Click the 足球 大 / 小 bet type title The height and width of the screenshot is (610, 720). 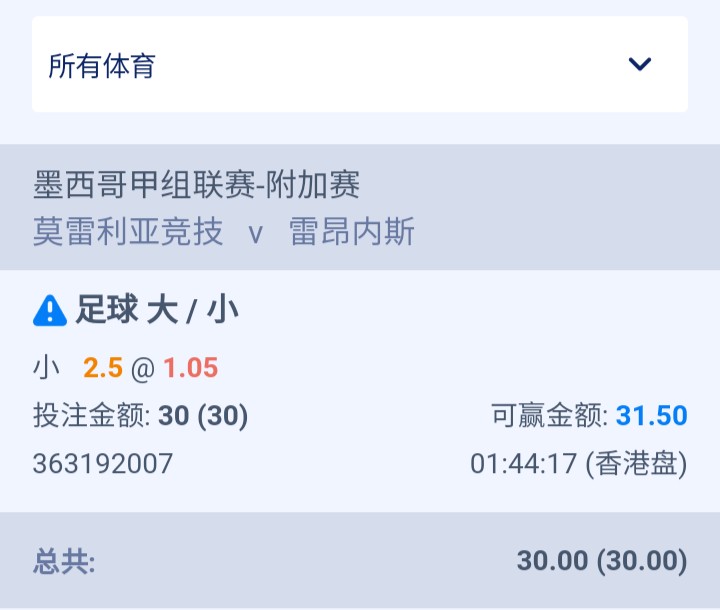click(x=157, y=310)
